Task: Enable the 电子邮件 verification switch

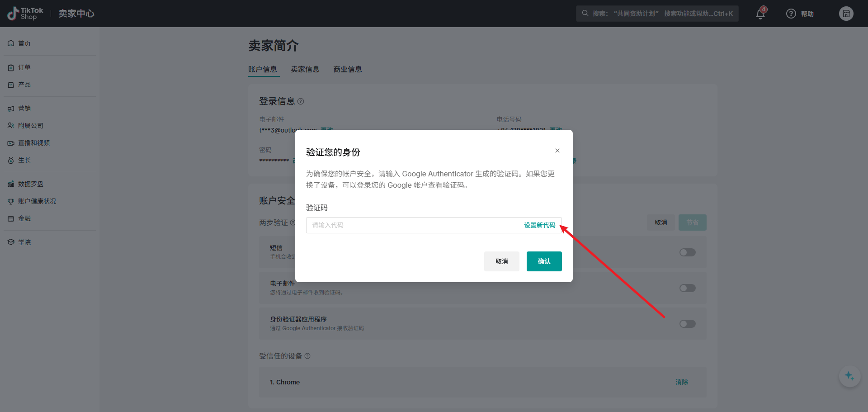Action: point(687,288)
